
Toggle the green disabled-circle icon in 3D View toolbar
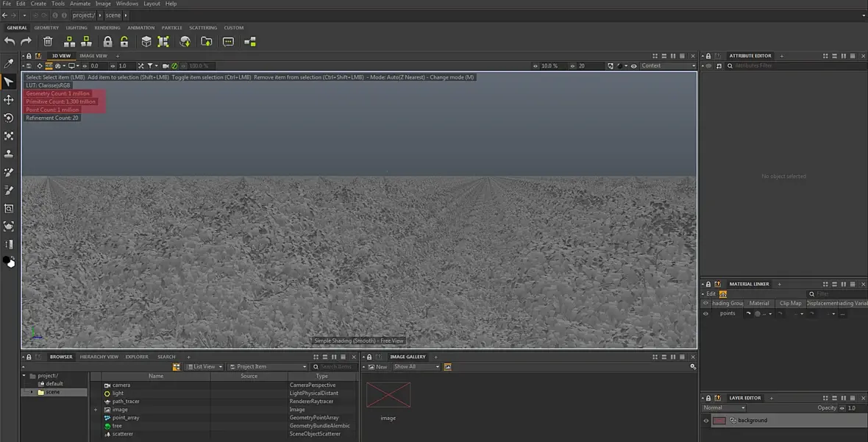174,66
